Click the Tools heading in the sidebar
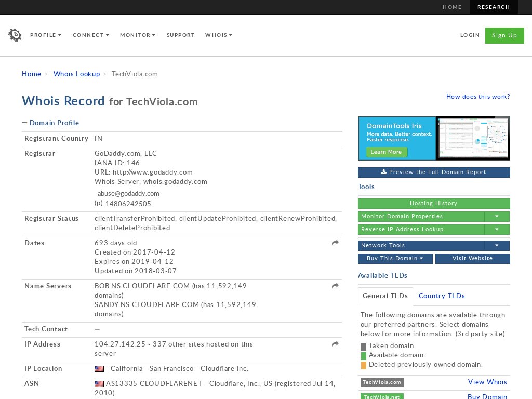 click(366, 187)
